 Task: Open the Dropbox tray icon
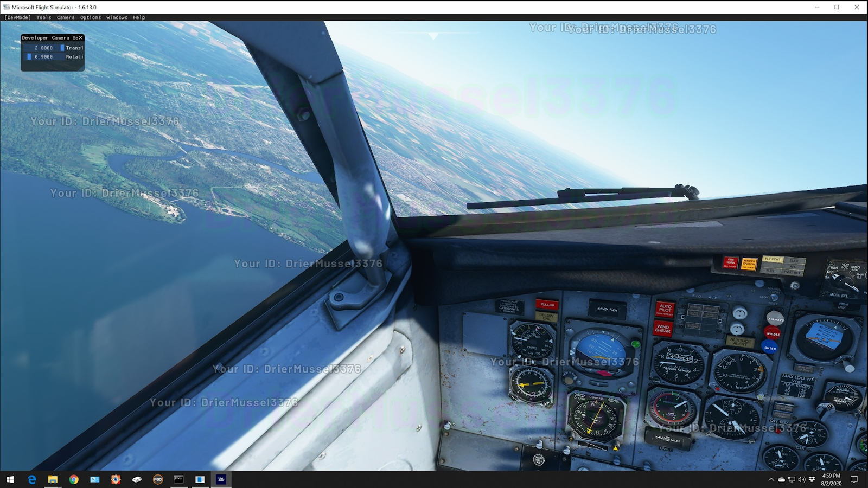(812, 479)
